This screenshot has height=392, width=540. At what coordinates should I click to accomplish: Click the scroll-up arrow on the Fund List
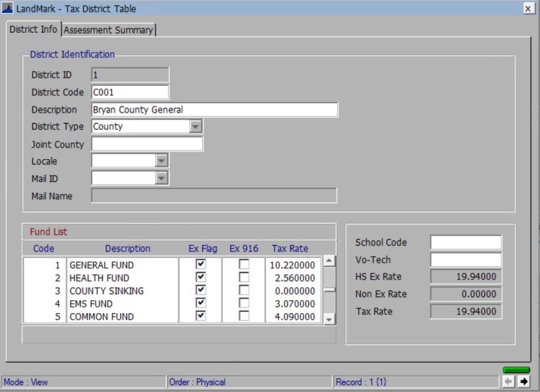pos(329,260)
